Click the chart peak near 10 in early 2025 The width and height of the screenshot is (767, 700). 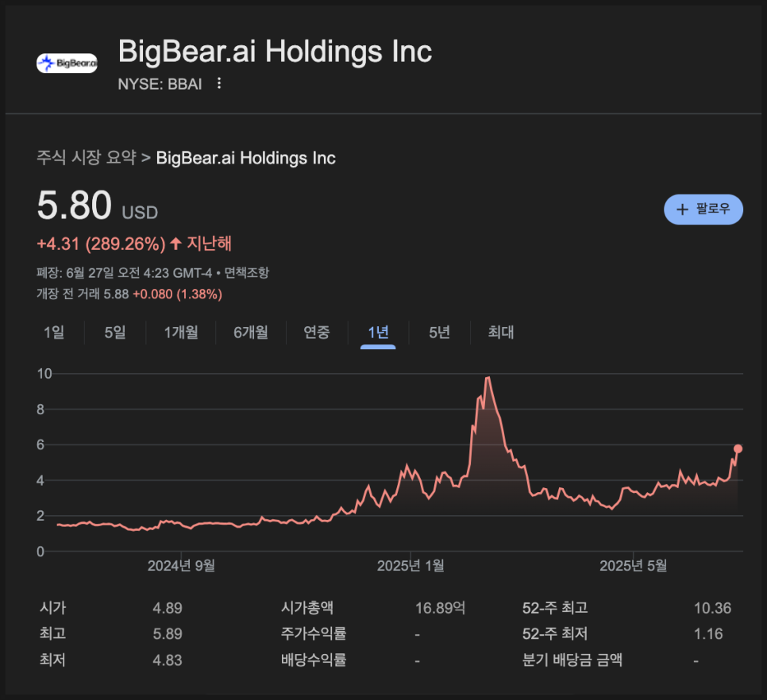click(x=488, y=377)
